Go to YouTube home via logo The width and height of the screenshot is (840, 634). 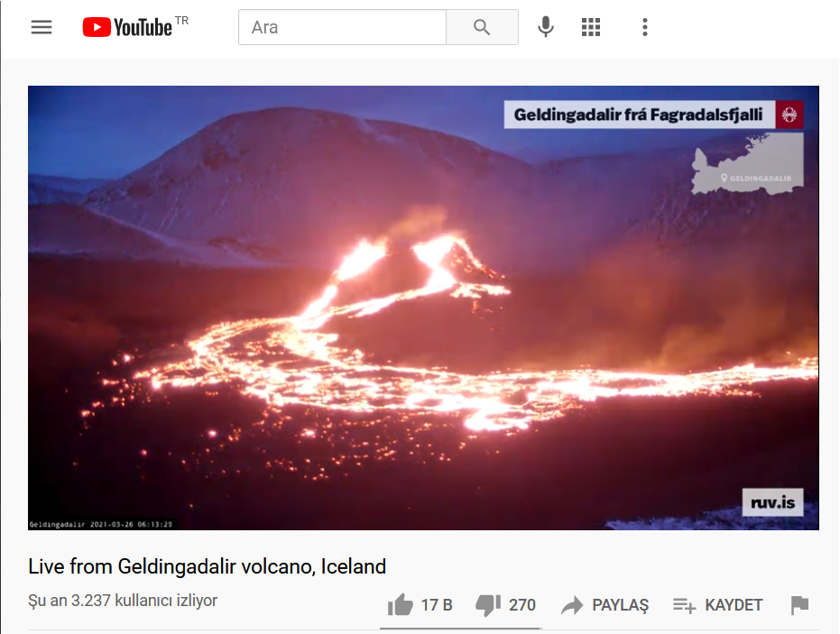pos(135,27)
